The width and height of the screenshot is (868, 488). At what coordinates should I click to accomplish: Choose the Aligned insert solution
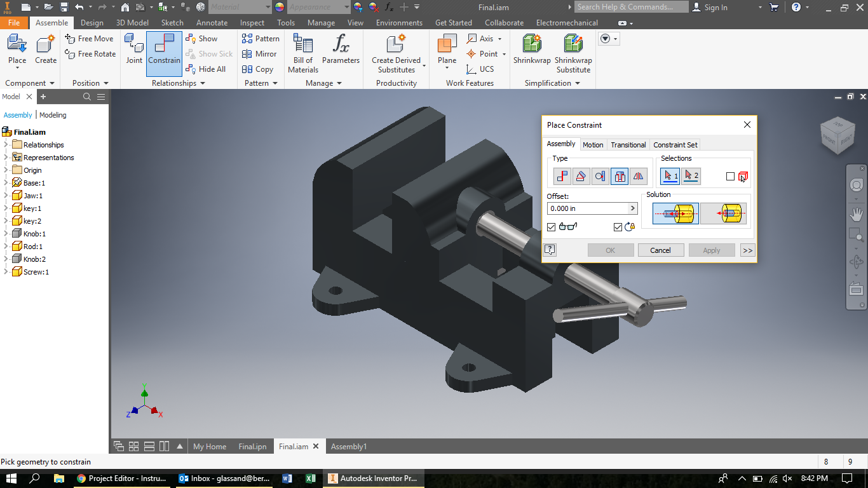(723, 214)
